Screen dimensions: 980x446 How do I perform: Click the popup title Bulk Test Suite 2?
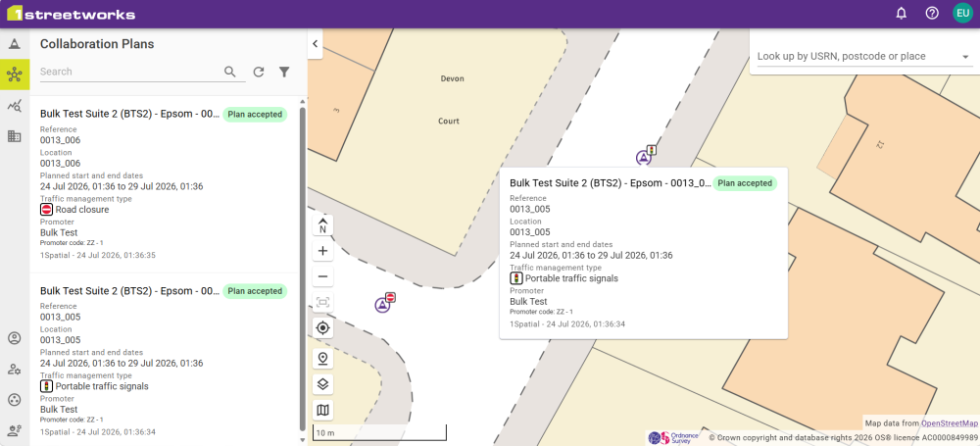coord(610,183)
